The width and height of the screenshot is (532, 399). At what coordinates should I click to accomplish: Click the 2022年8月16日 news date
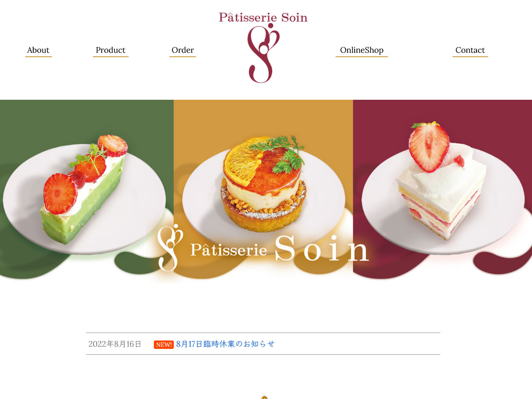[115, 344]
